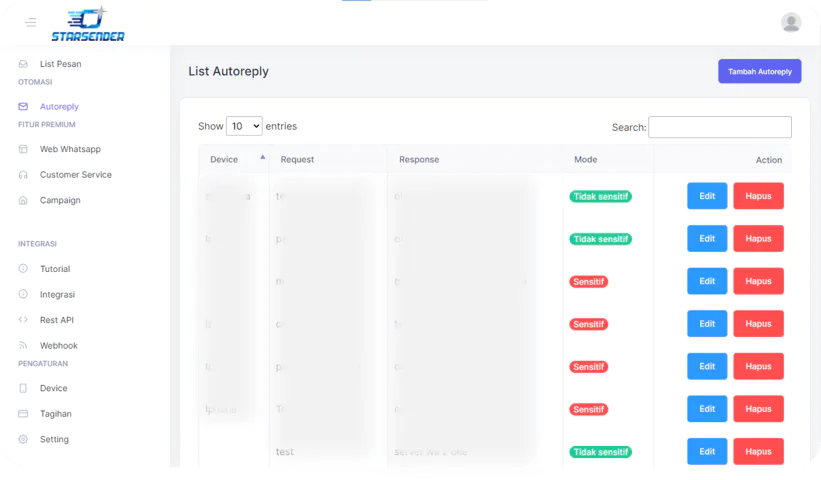The height and width of the screenshot is (480, 821).
Task: Click Hapus button in third row
Action: coord(758,281)
